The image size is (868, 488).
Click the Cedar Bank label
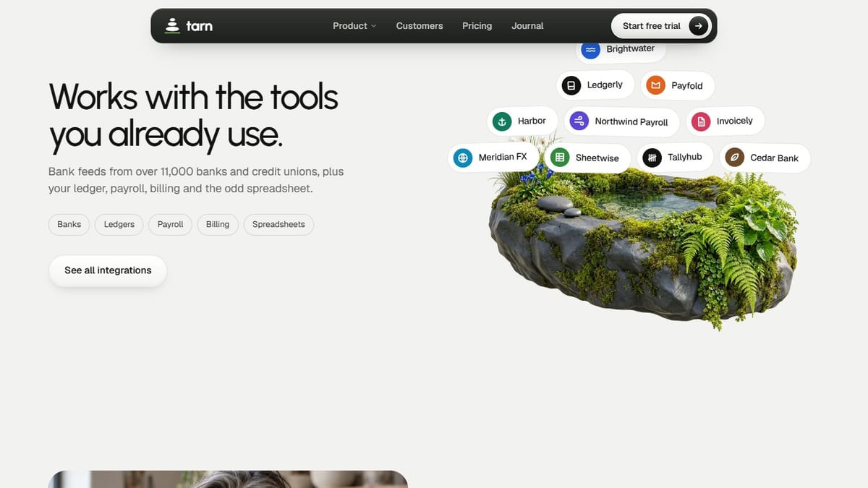coord(775,158)
